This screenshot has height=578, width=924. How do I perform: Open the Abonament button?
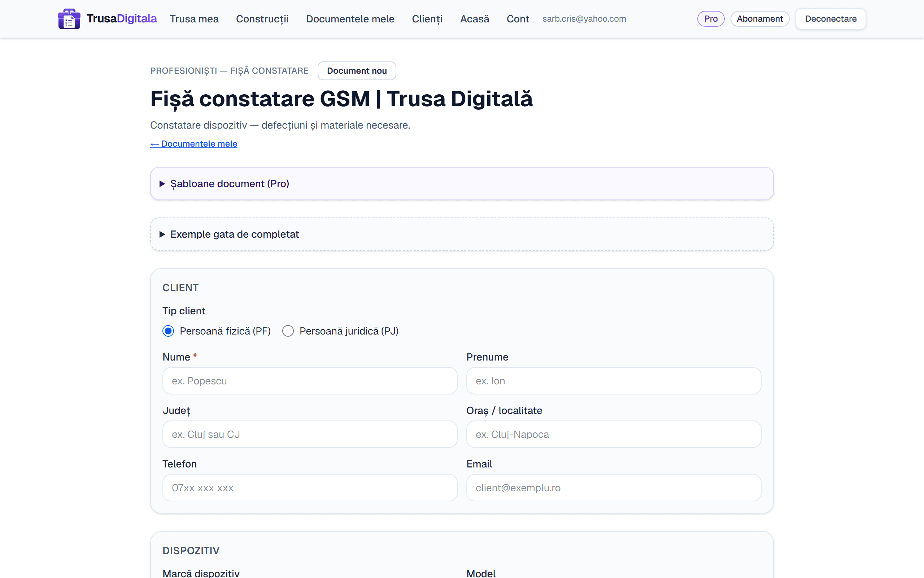tap(759, 19)
